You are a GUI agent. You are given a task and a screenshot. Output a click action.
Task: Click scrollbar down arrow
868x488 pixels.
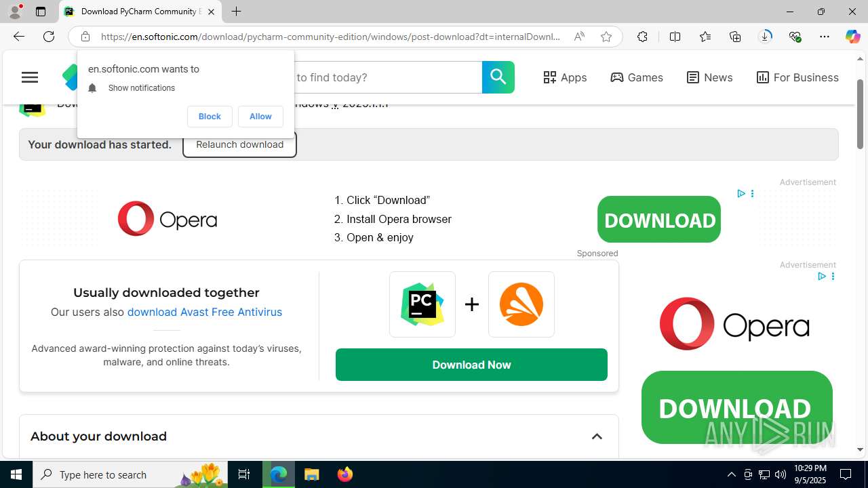point(860,449)
